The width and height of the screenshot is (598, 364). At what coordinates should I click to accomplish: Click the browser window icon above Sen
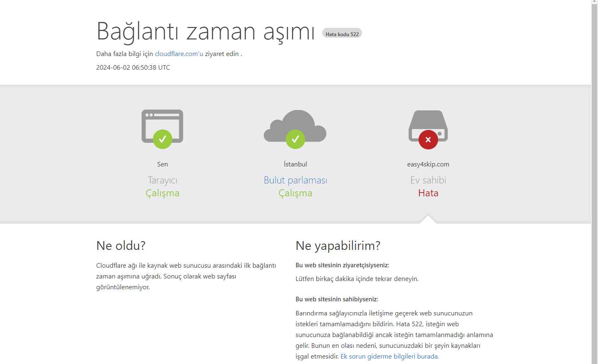(x=162, y=126)
